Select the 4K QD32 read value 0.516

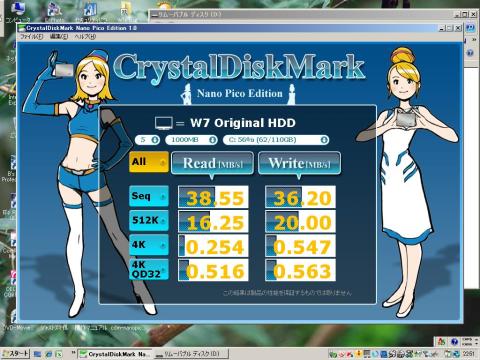tap(213, 270)
